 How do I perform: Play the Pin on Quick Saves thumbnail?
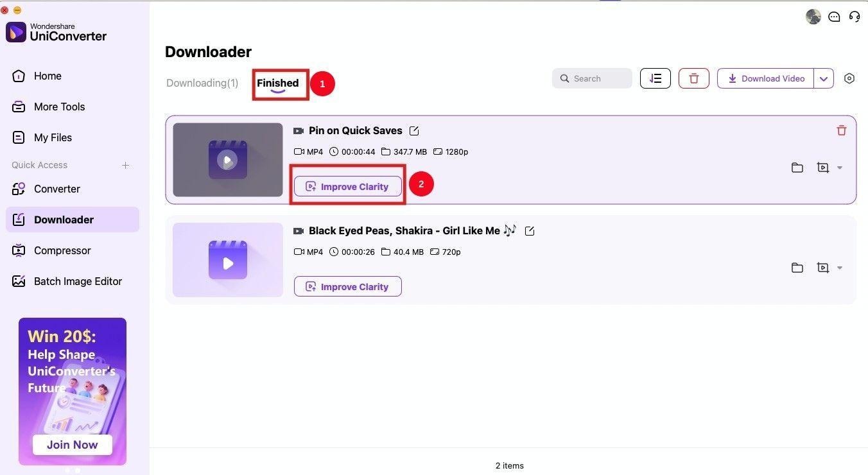[228, 160]
